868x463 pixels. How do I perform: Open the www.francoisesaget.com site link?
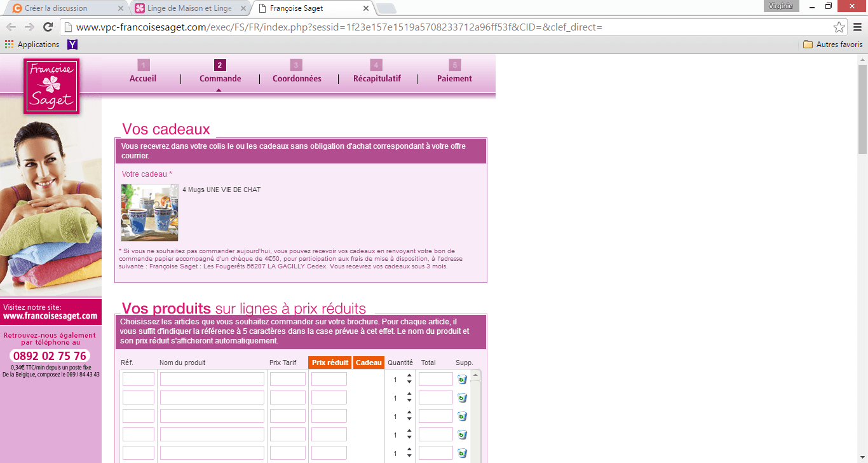51,315
